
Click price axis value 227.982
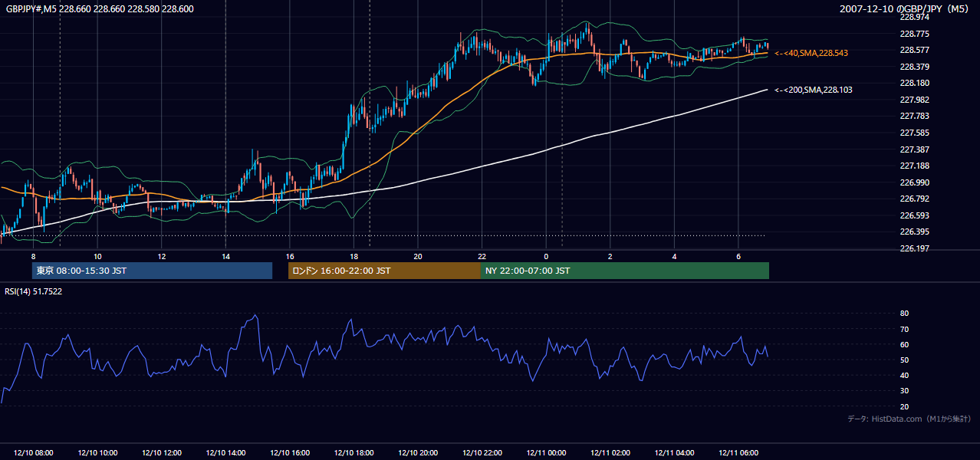pos(915,100)
